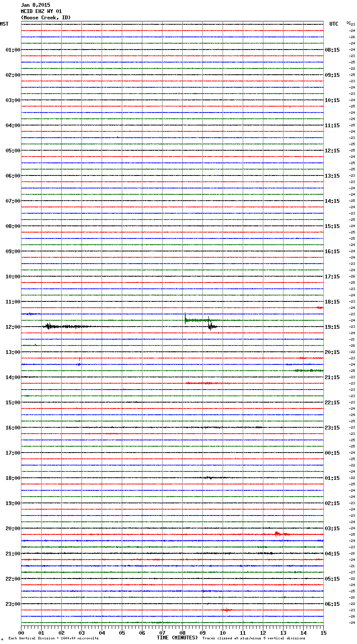Select the MST row label "18:00"
This screenshot has width=357, height=644.
(13, 478)
